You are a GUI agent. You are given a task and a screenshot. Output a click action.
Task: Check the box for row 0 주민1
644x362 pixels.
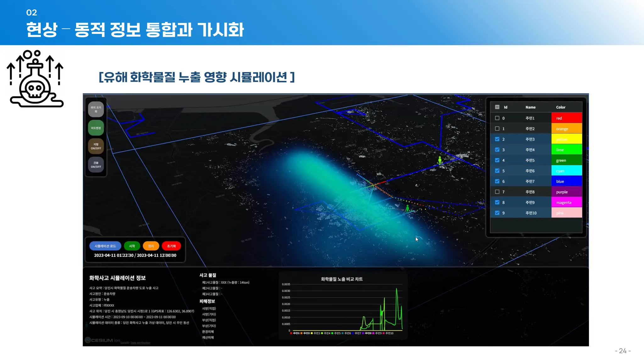[x=497, y=118]
